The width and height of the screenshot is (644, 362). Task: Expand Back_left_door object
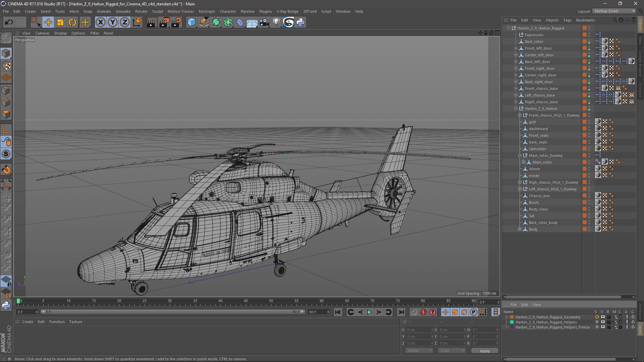516,62
